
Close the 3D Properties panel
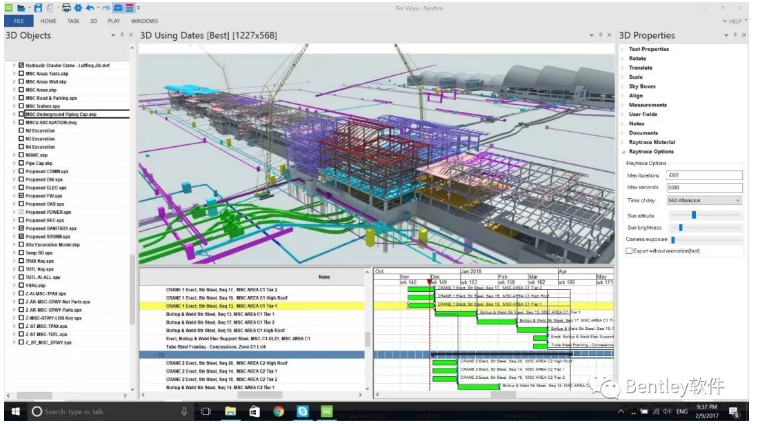[744, 35]
